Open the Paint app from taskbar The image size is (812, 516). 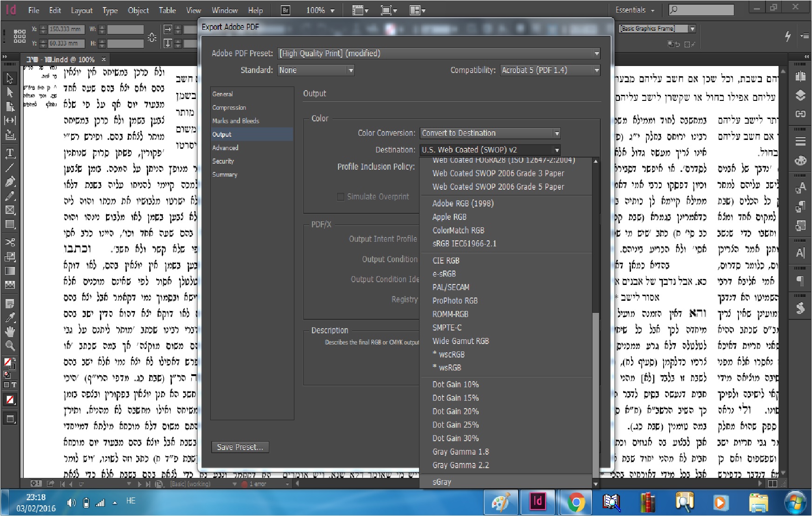pyautogui.click(x=502, y=502)
